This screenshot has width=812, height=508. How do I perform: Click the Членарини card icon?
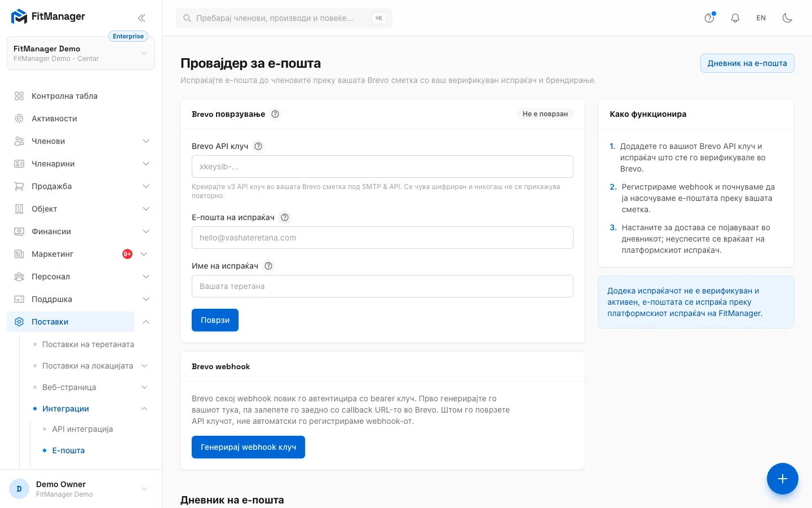(x=19, y=164)
